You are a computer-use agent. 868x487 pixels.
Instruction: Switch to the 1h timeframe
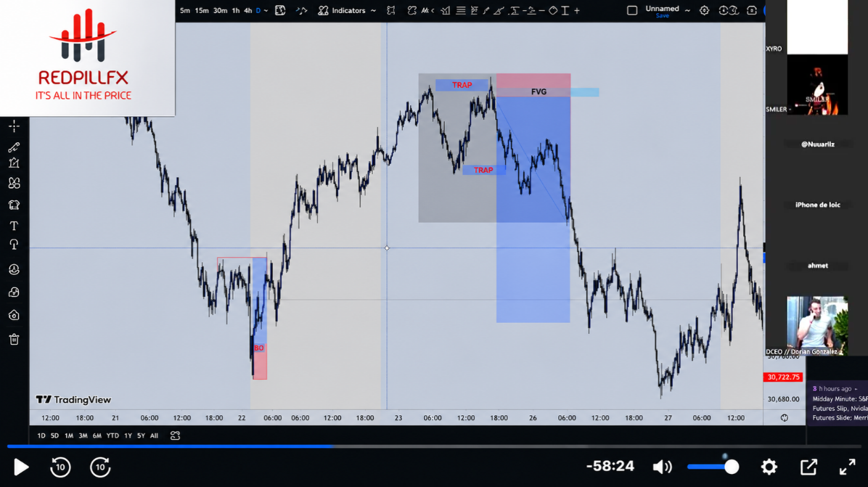tap(236, 10)
